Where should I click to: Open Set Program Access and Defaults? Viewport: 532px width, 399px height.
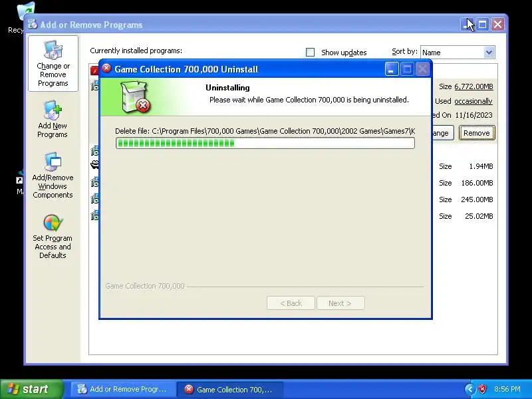(53, 237)
